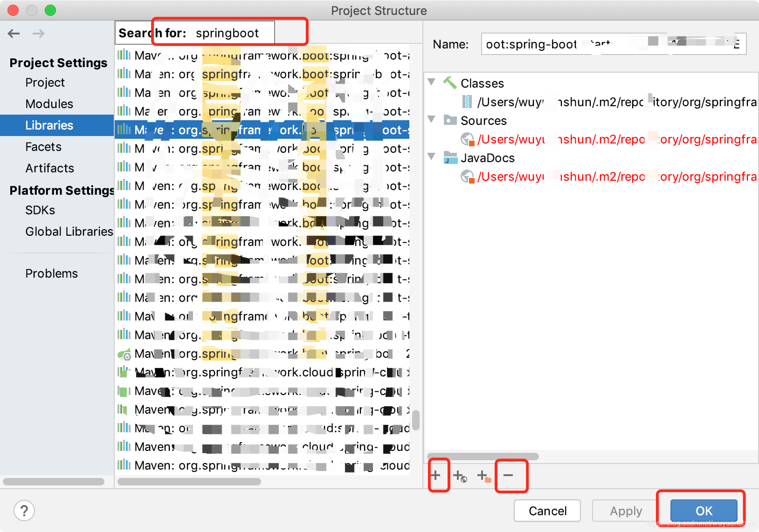The width and height of the screenshot is (759, 532).
Task: Open the SDKs platform settings
Action: tap(40, 210)
